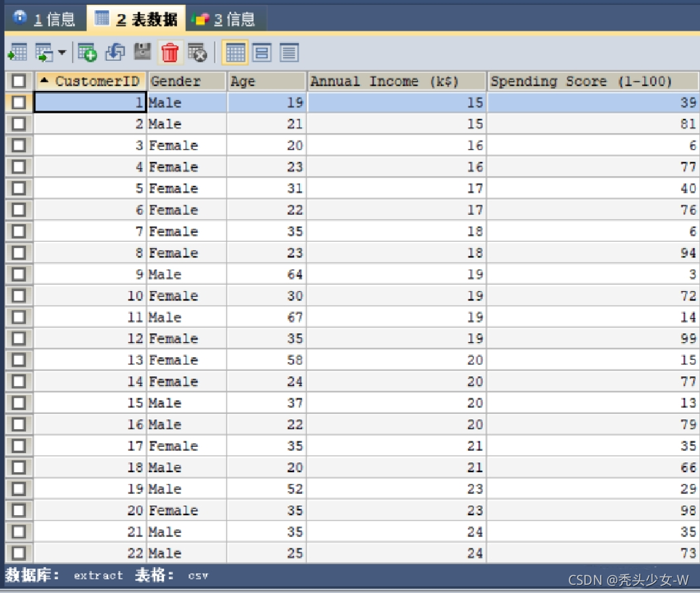Image resolution: width=700 pixels, height=593 pixels.
Task: Select the Age cell showing 37
Action: pos(267,403)
